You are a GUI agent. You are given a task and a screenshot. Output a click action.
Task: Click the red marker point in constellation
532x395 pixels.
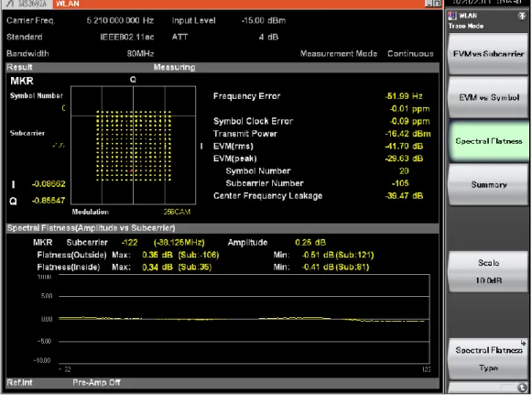coord(131,171)
